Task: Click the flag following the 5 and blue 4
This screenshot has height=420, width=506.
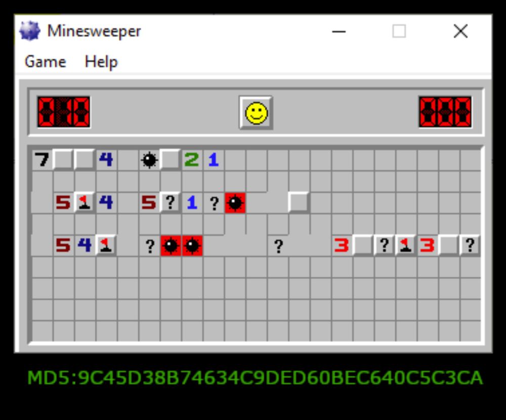Action: [106, 246]
